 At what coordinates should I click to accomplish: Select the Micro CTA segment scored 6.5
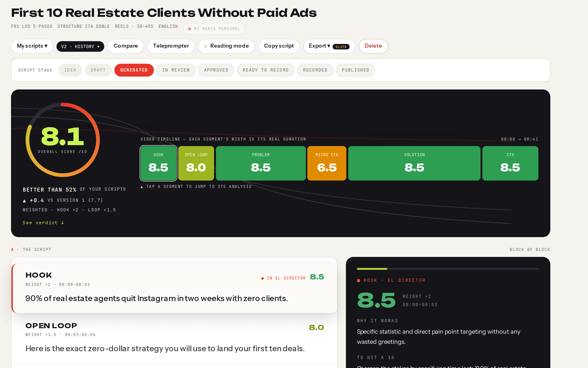327,163
